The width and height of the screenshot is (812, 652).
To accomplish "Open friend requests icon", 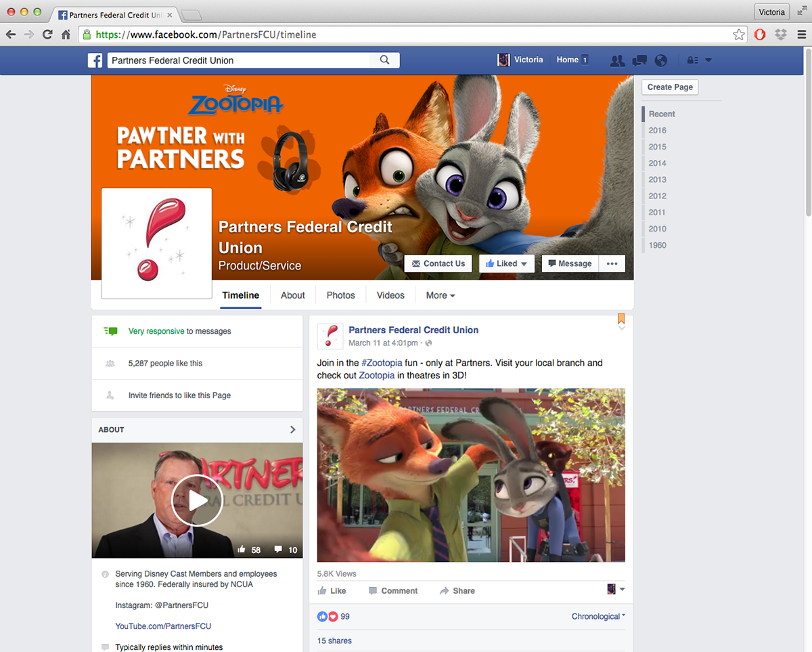I will [x=617, y=60].
